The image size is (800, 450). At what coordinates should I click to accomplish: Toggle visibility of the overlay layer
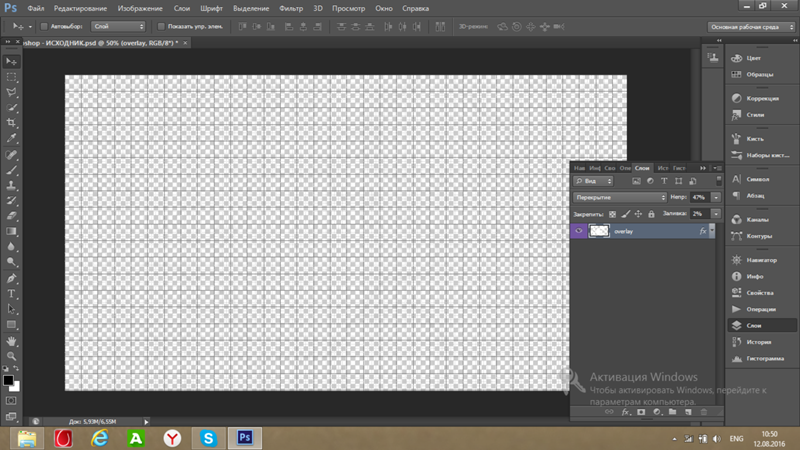coord(579,230)
